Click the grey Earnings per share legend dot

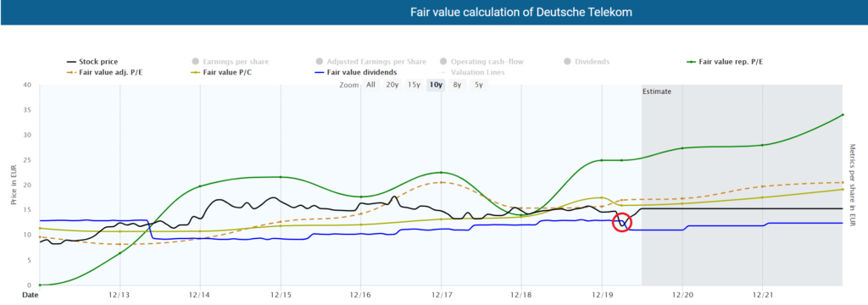pyautogui.click(x=195, y=62)
